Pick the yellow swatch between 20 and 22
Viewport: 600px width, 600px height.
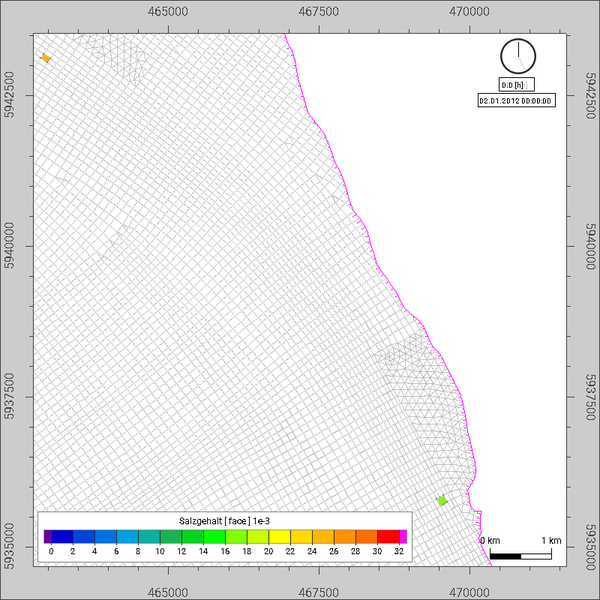(280, 537)
